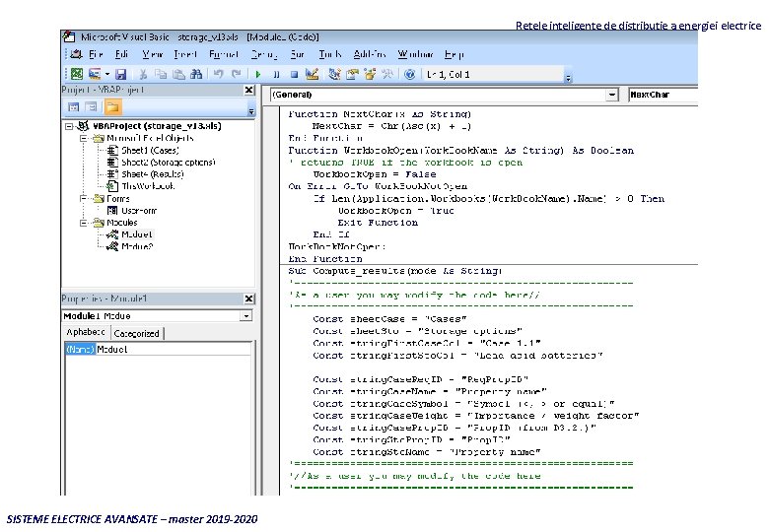Select ThisWorkbook in project tree
This screenshot has width=769, height=532.
[147, 186]
